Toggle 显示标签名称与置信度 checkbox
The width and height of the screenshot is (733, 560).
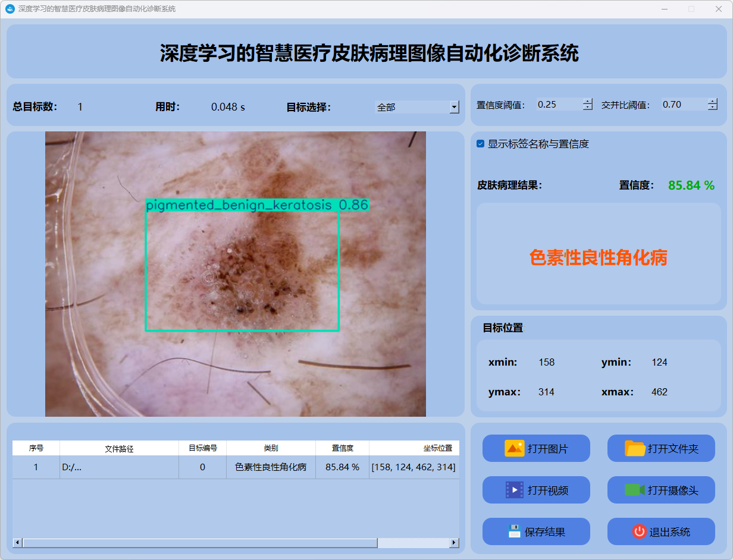coord(481,144)
